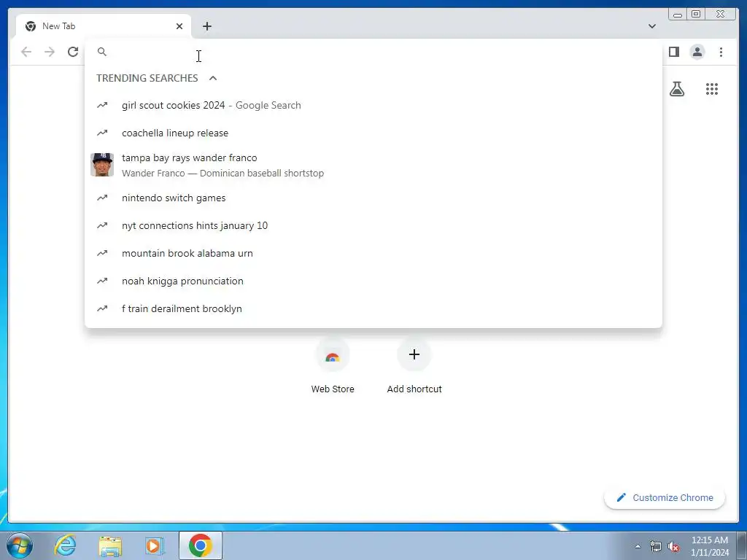Screen dimensions: 747x560
Task: Click the network tray icon
Action: [656, 546]
